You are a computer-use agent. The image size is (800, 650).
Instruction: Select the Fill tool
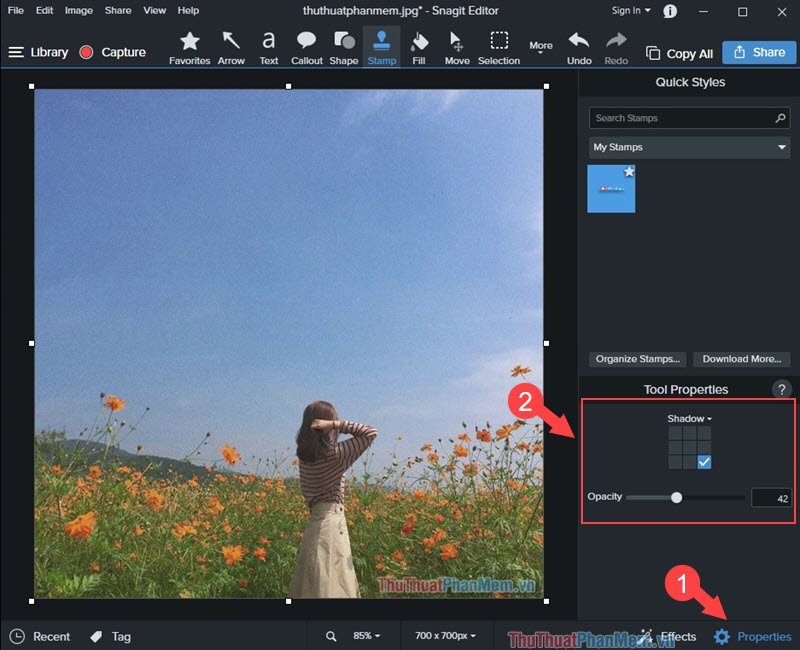pos(419,46)
